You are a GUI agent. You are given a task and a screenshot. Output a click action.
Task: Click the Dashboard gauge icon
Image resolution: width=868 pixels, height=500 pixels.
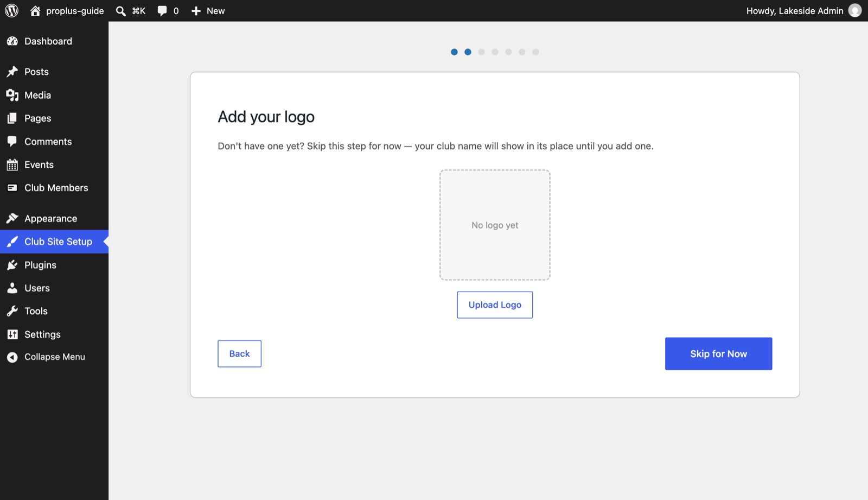click(12, 41)
